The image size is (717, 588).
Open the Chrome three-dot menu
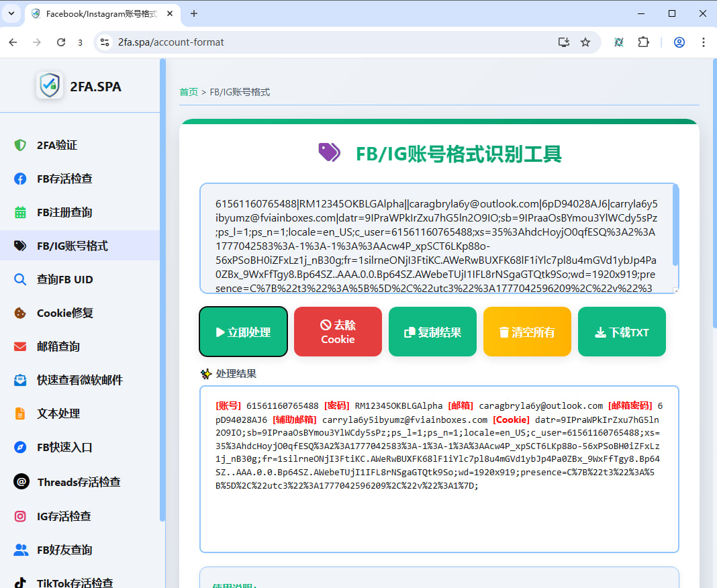pyautogui.click(x=704, y=42)
